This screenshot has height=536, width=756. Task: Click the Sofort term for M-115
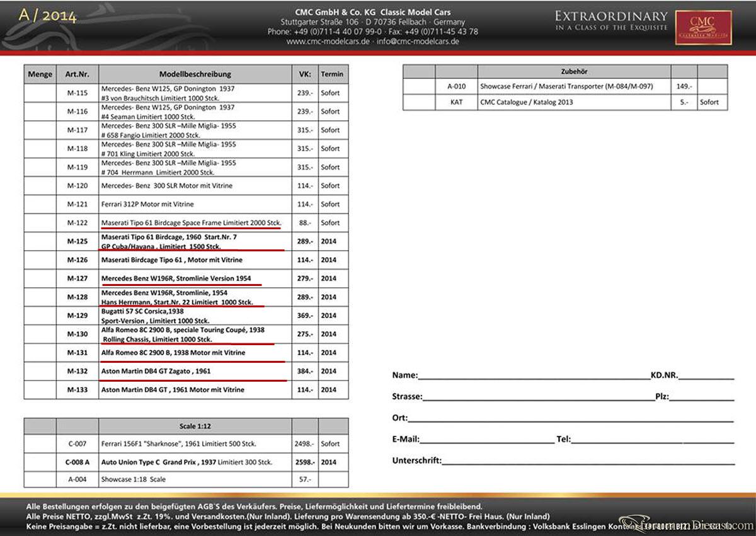[330, 93]
